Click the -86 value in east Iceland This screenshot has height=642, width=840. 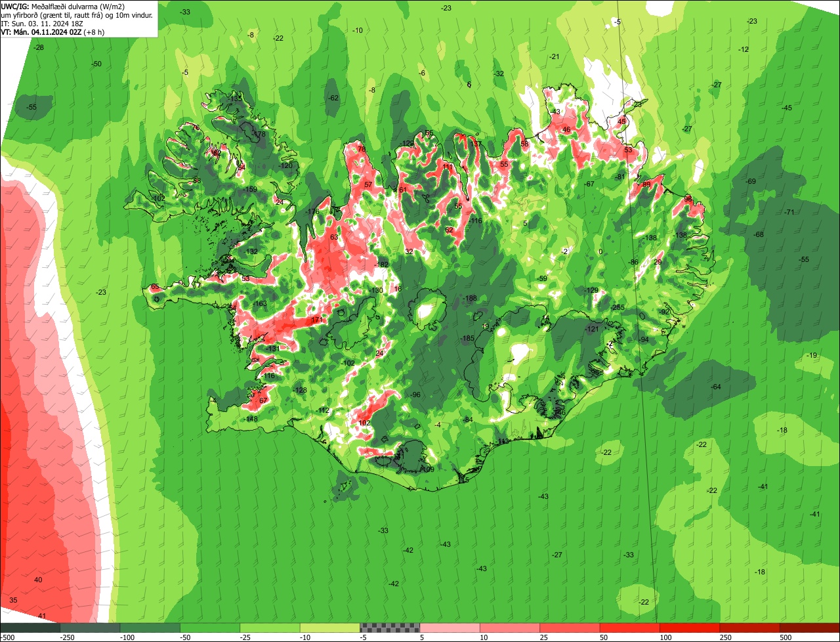(633, 263)
